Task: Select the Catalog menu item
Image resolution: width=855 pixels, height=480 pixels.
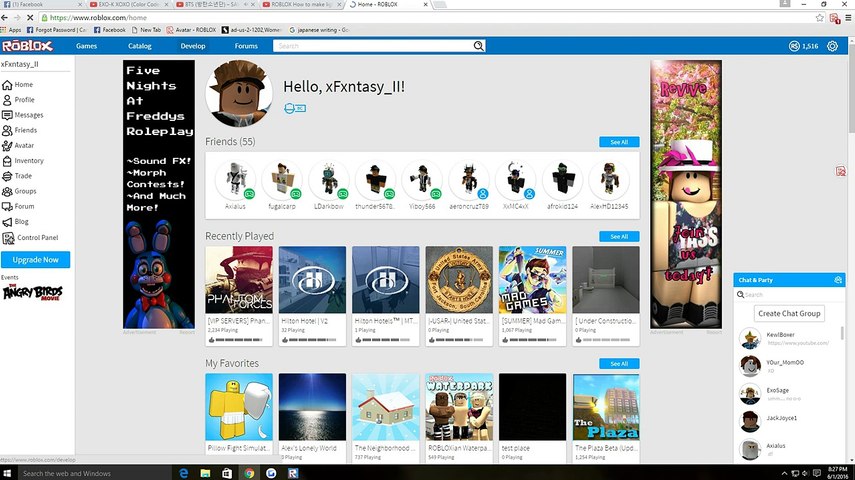Action: click(140, 46)
